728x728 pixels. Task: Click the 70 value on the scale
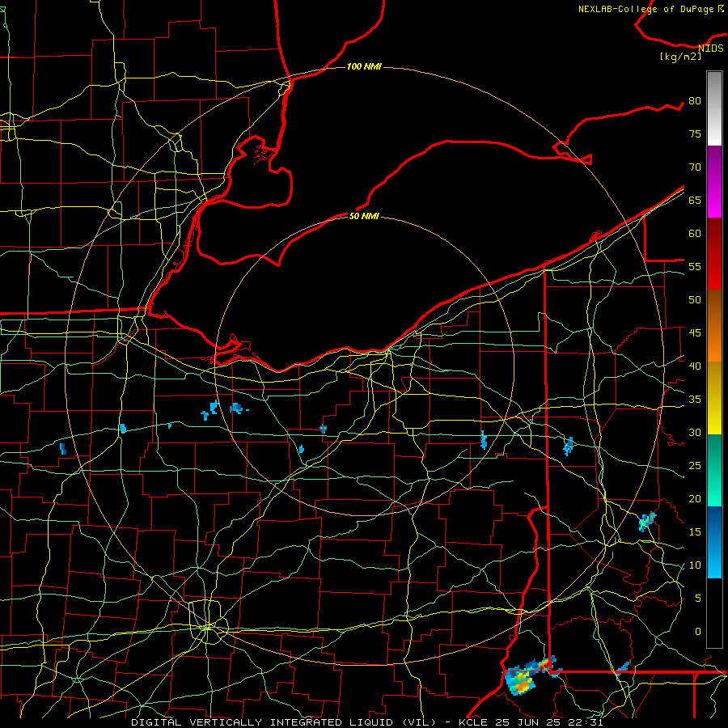tap(695, 167)
